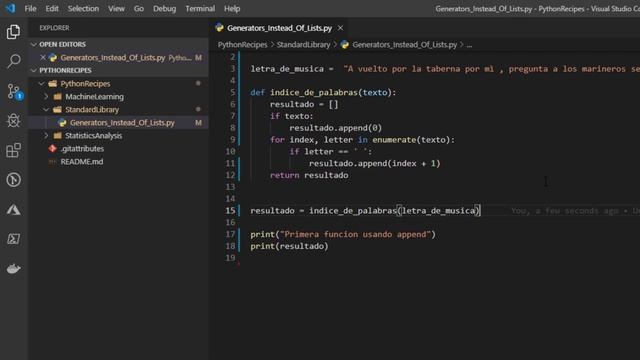Screen dimensions: 640x360
Task: Open the File menu
Action: coord(30,8)
